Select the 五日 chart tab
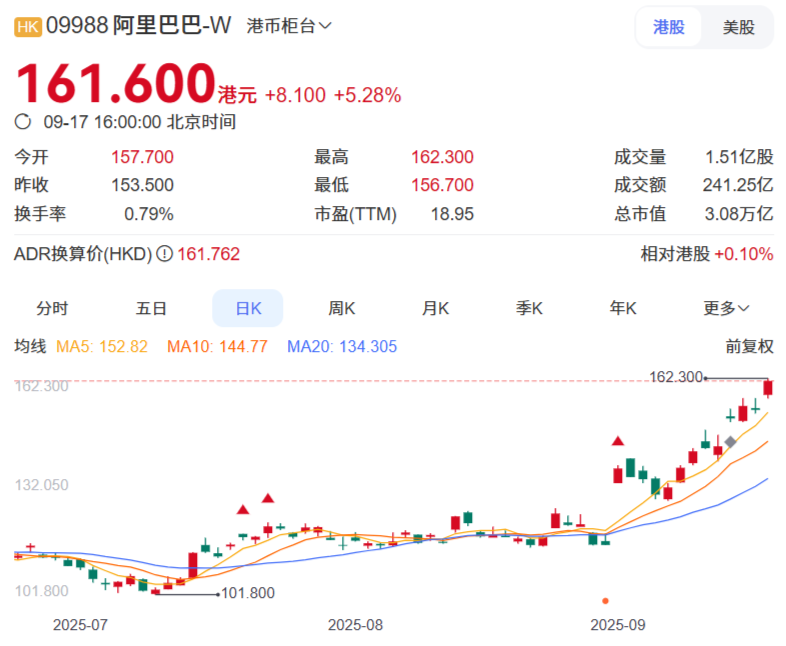Image resolution: width=786 pixels, height=646 pixels. pyautogui.click(x=151, y=308)
